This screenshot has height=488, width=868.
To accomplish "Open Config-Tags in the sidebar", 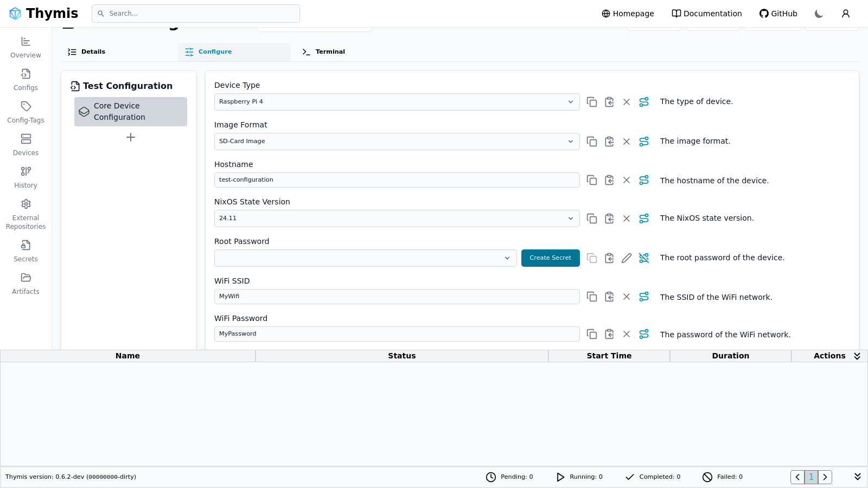I will (x=25, y=113).
